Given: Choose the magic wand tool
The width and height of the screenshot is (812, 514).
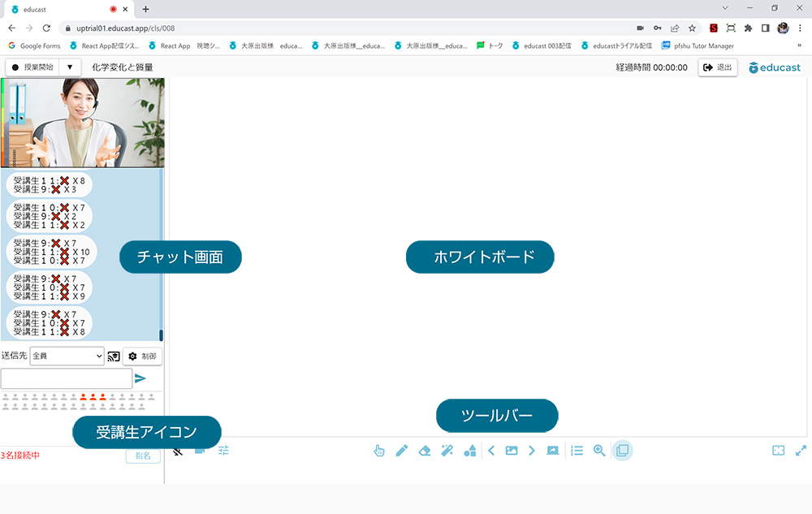Looking at the screenshot, I should pyautogui.click(x=447, y=451).
